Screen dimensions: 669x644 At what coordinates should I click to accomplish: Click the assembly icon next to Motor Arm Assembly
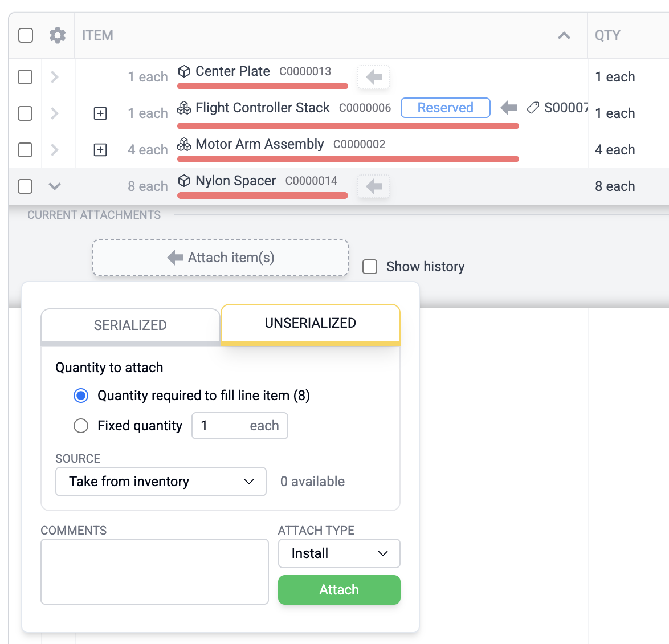(183, 144)
